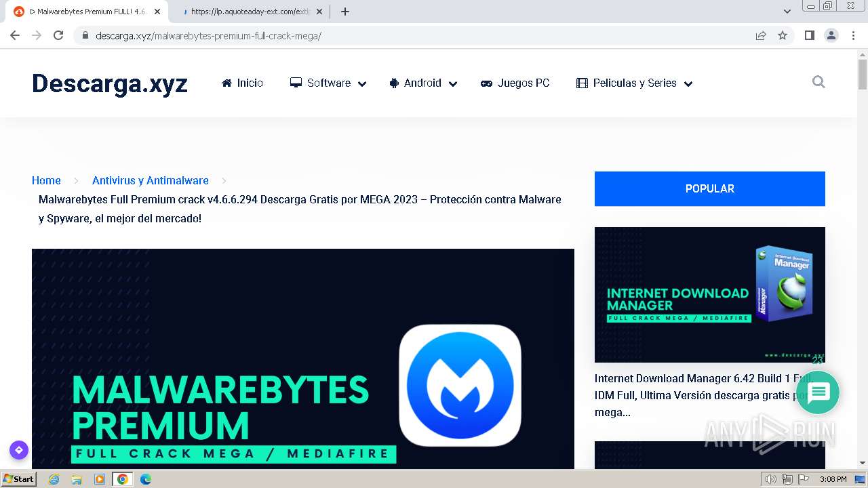Screen dimensions: 868x488
Task: Click the Descarga.xyz site logo
Action: 110,83
